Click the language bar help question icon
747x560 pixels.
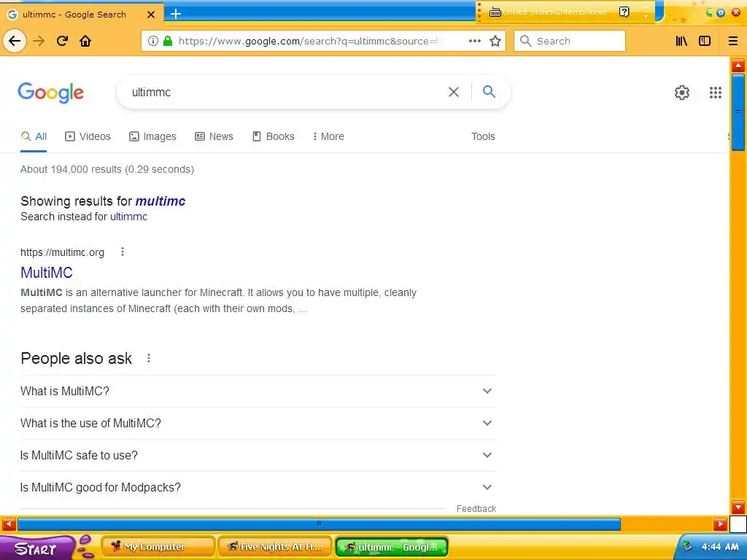pos(624,12)
